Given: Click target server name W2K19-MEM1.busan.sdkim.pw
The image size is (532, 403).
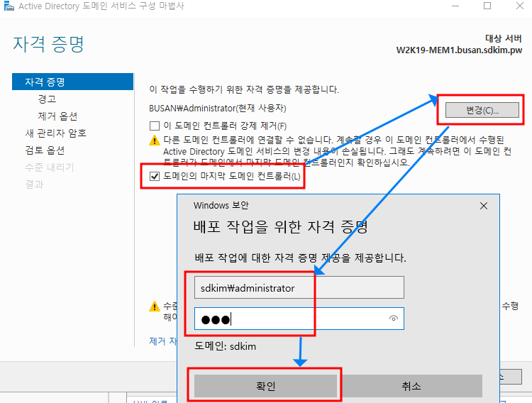Looking at the screenshot, I should pos(459,50).
